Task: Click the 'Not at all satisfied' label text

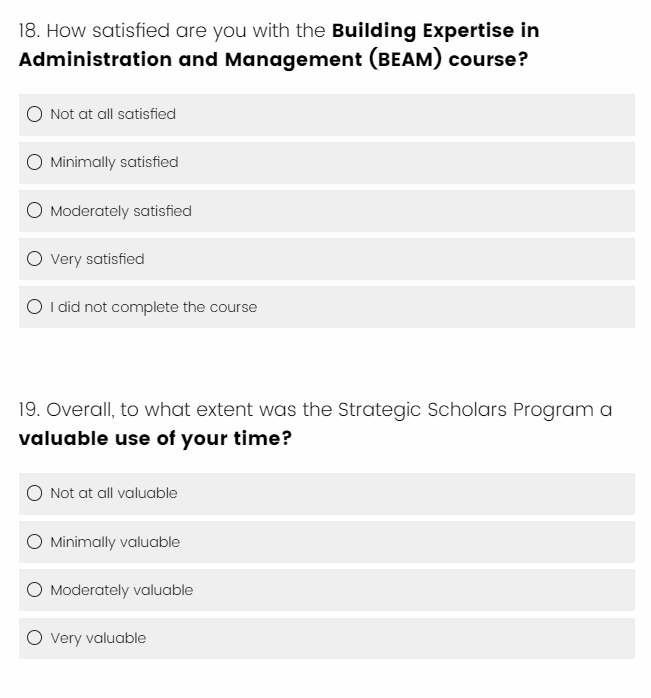Action: click(x=112, y=115)
